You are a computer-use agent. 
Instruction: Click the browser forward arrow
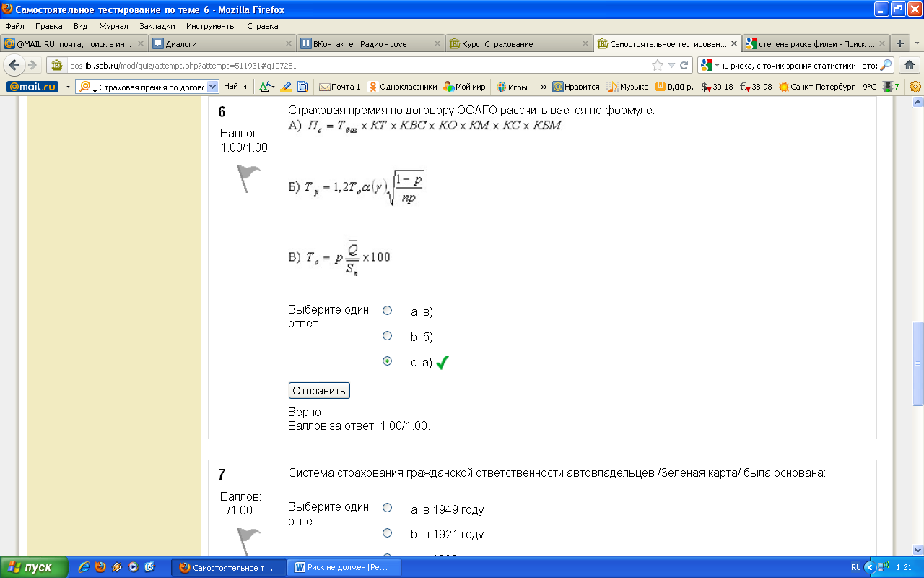[x=32, y=65]
